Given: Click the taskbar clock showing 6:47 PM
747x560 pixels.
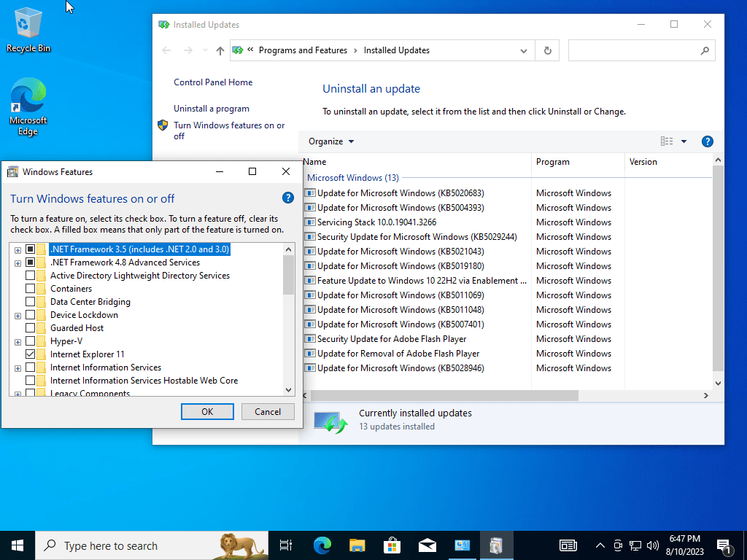Looking at the screenshot, I should coord(684,545).
